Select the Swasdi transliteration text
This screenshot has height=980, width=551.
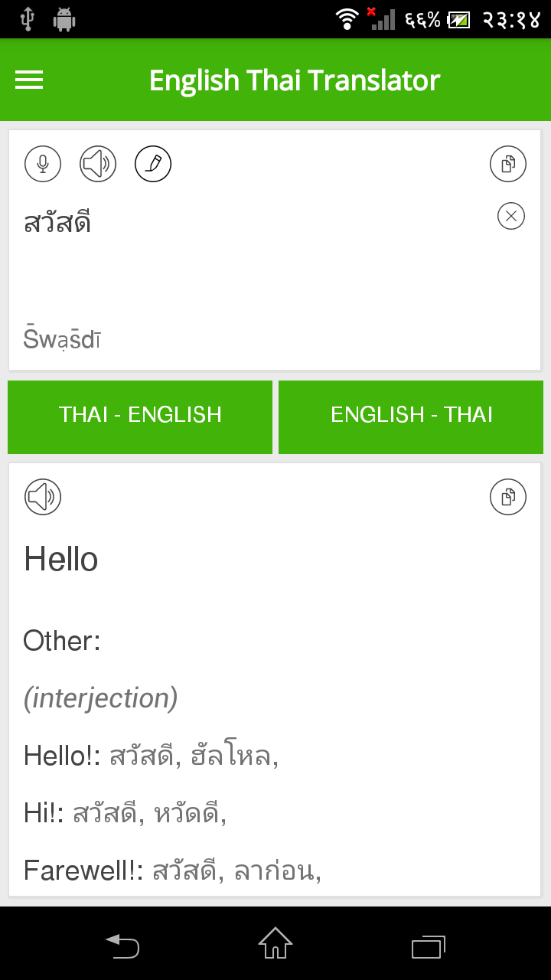click(x=61, y=338)
